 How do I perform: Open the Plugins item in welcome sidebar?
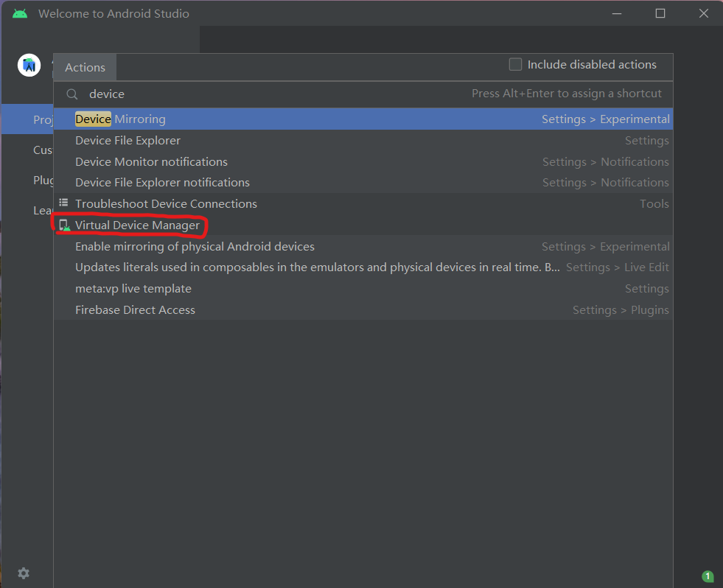point(28,180)
